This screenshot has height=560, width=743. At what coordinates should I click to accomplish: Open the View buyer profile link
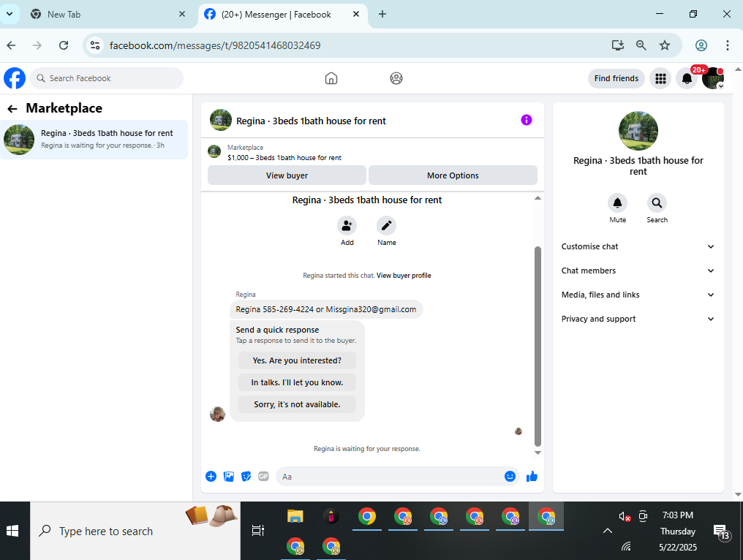click(404, 276)
